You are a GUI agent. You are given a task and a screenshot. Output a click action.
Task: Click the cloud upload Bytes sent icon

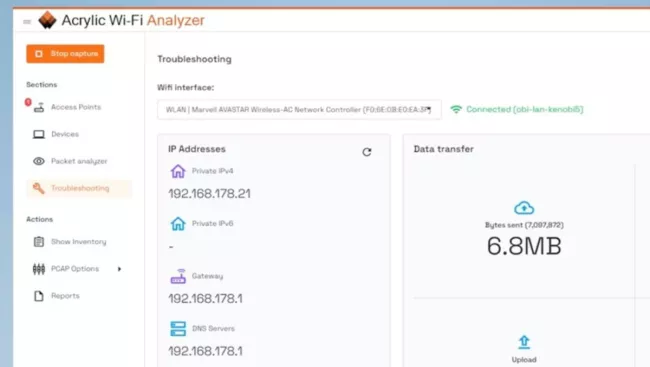click(524, 208)
